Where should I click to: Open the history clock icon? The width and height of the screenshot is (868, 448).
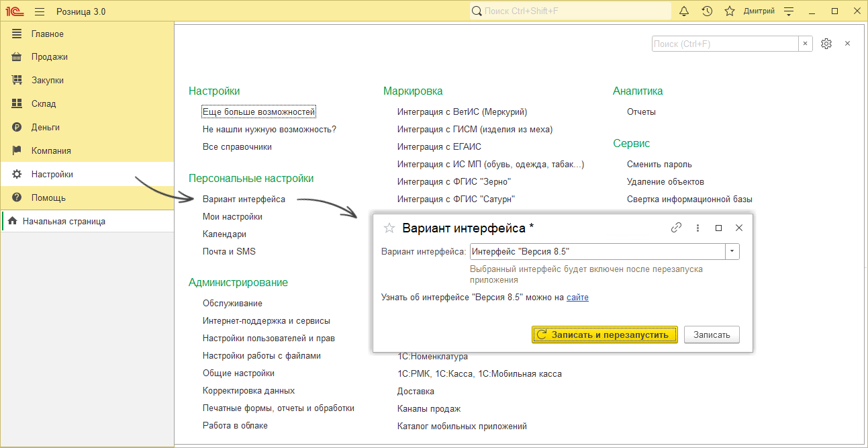tap(707, 11)
